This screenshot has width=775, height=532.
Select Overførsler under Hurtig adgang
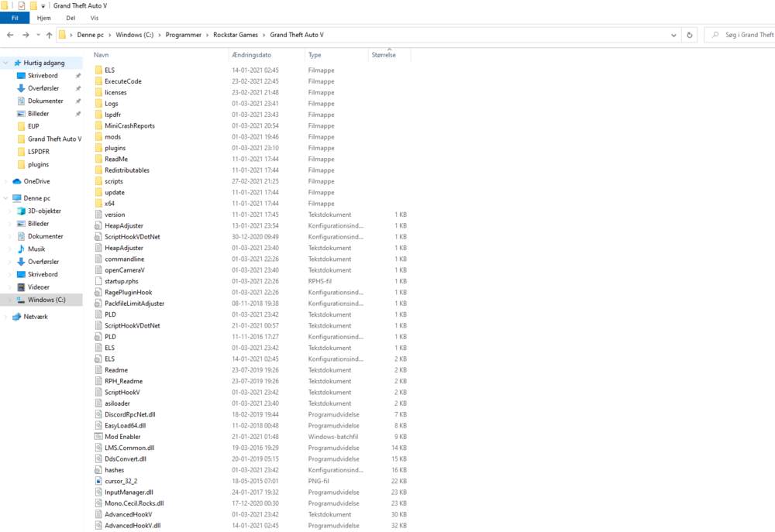pyautogui.click(x=43, y=88)
